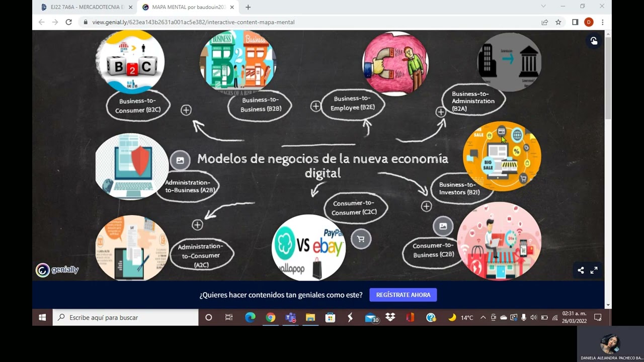Close the MAPA MENTAL tab
Viewport: 644px width, 362px height.
(x=232, y=7)
